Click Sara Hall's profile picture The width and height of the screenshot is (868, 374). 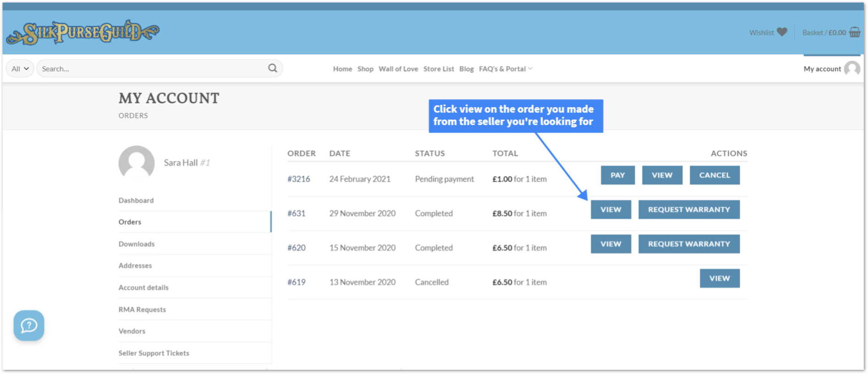pos(137,163)
